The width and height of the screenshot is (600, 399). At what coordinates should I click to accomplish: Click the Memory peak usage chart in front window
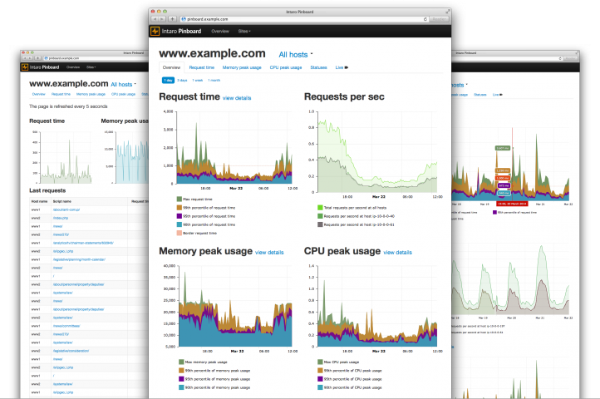tap(235, 306)
